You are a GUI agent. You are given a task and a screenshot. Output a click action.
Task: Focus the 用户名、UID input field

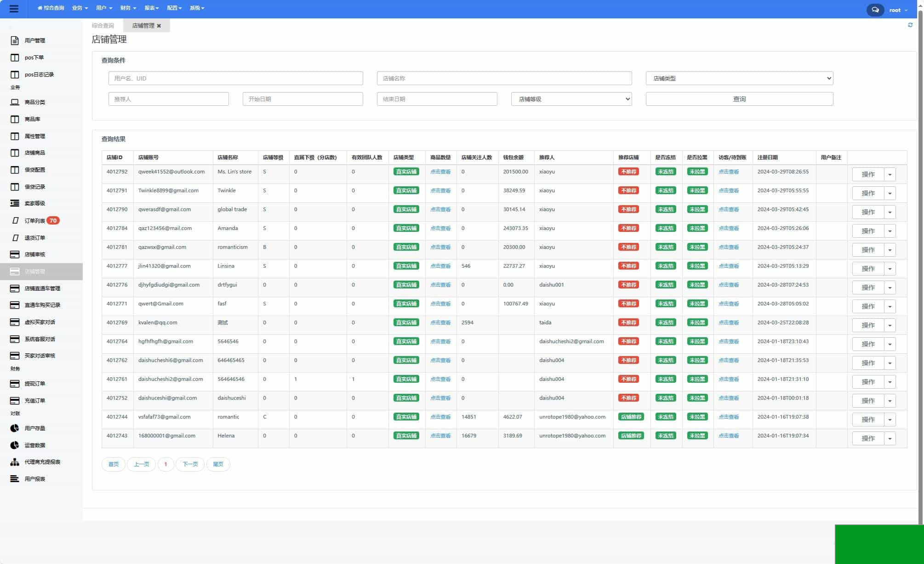[x=236, y=78]
